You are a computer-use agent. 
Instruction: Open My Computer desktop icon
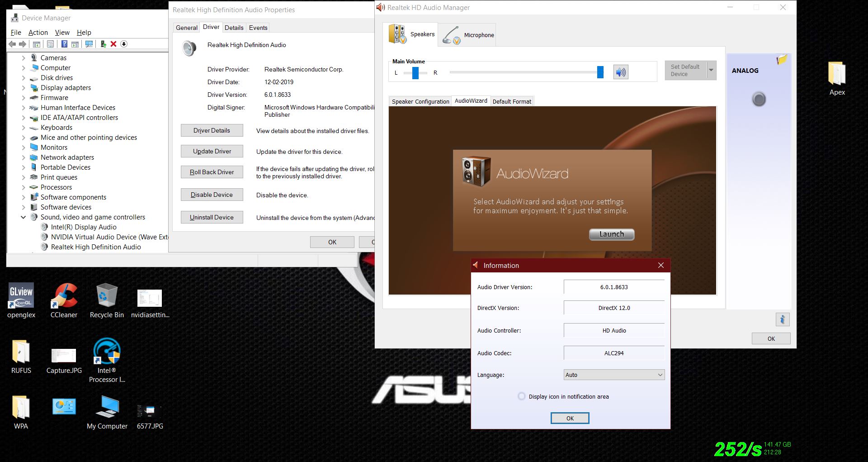(x=107, y=412)
